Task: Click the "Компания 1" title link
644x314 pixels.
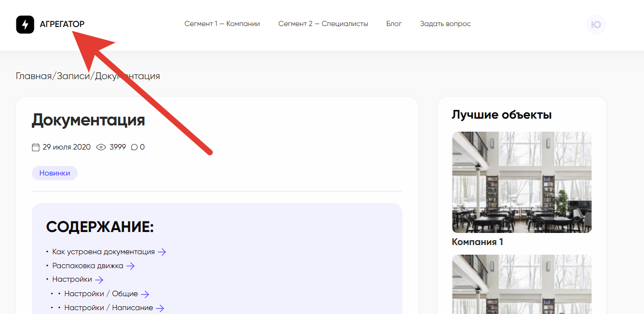Action: point(477,242)
